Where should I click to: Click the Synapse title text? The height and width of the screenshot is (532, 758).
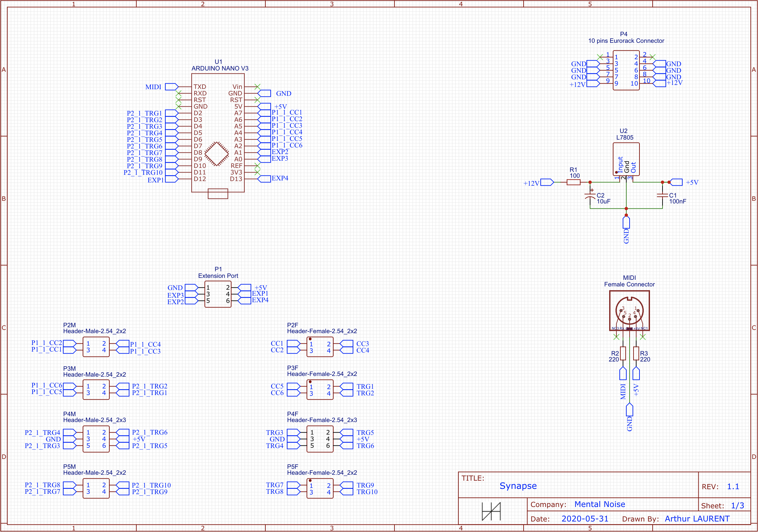[x=518, y=486]
